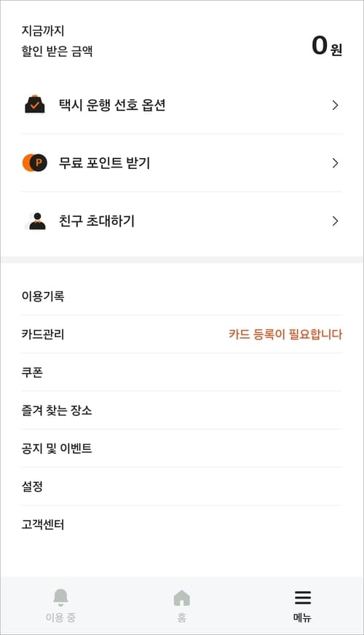Image resolution: width=364 pixels, height=635 pixels.
Task: Open 설정 settings entry
Action: coord(182,486)
